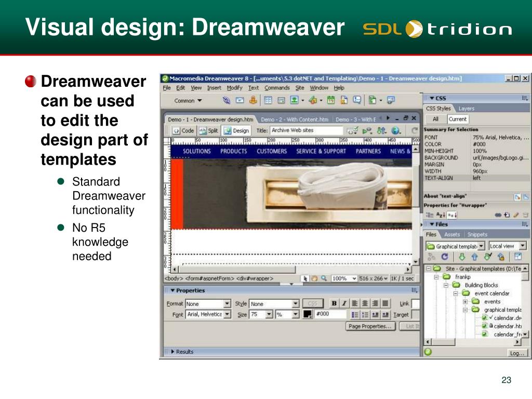The image size is (532, 399).
Task: Click the Validate markup icon
Action: (x=367, y=130)
